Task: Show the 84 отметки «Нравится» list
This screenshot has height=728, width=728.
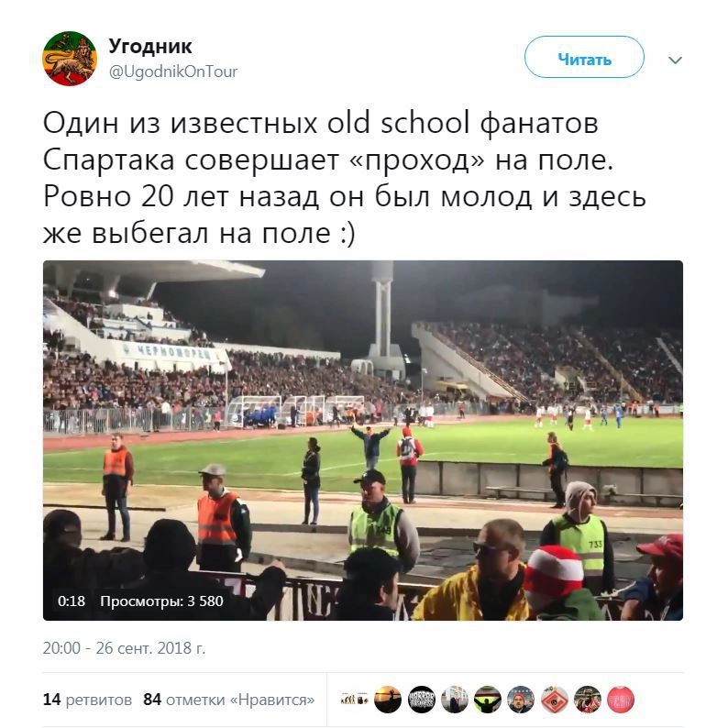Action: (229, 700)
